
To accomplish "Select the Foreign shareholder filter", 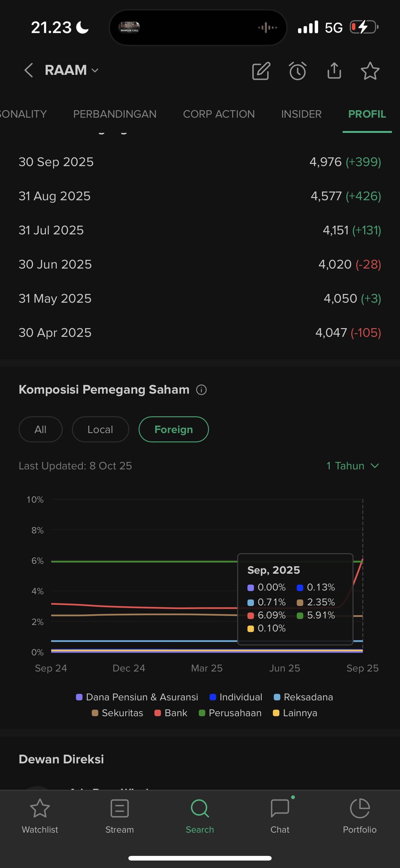I will click(x=173, y=429).
